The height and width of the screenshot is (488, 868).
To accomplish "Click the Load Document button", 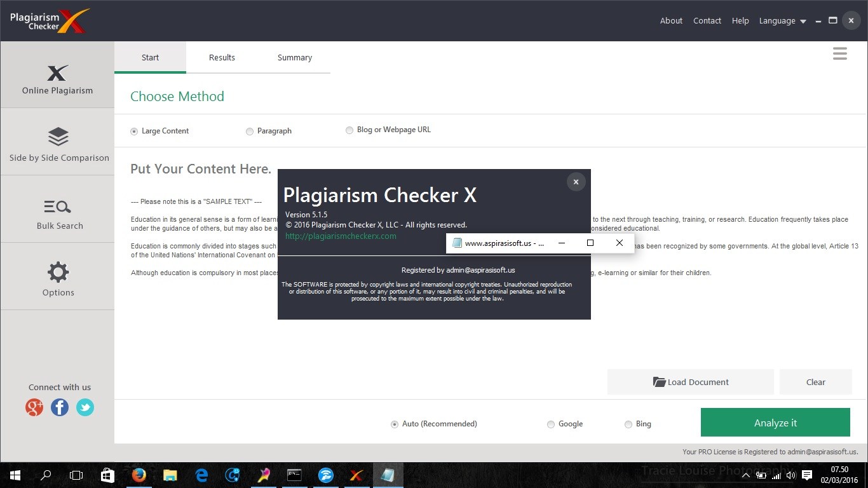I will point(691,382).
